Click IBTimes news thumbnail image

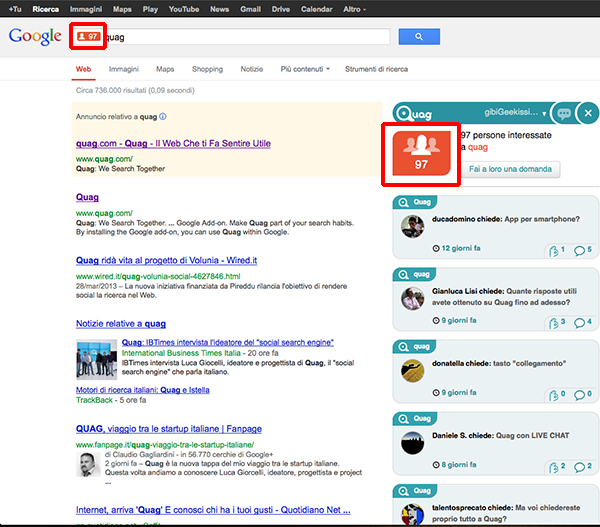(96, 359)
